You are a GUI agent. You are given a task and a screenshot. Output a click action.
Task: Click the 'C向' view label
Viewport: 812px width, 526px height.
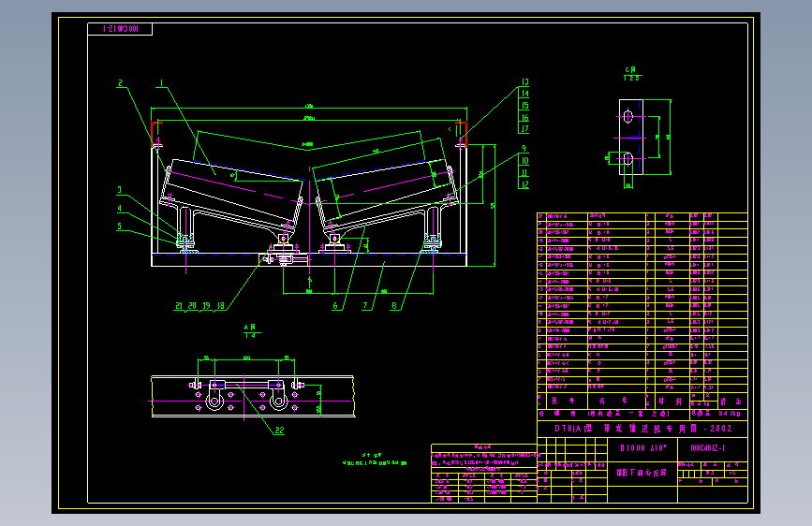(630, 69)
